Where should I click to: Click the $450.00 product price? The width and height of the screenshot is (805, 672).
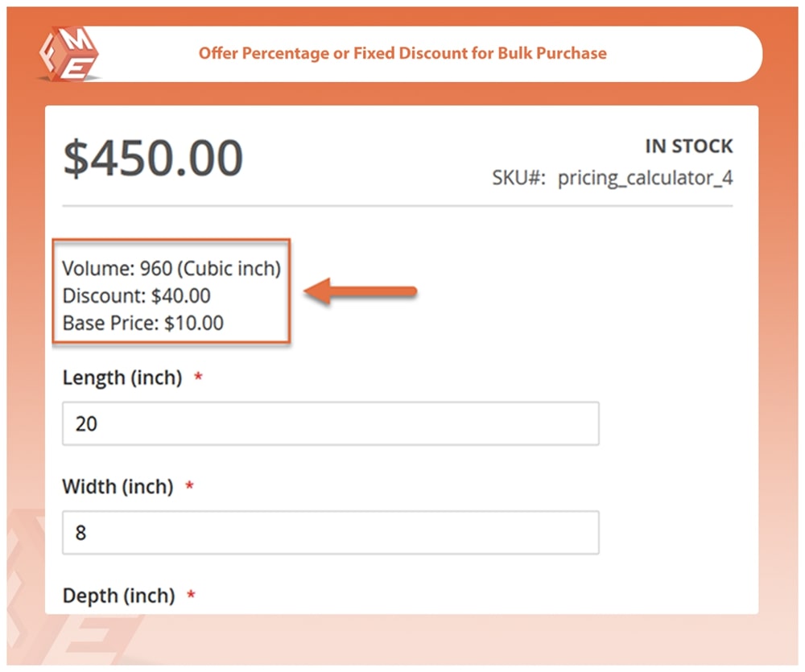point(153,159)
